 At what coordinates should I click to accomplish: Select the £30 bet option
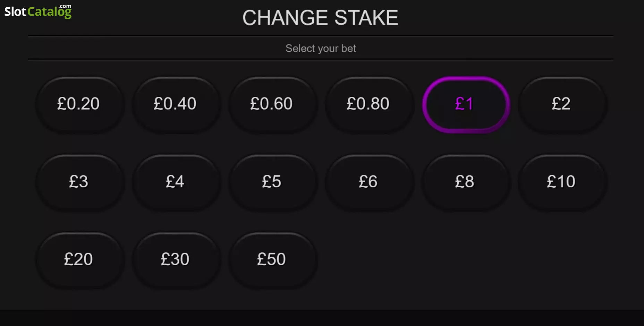[x=175, y=259]
